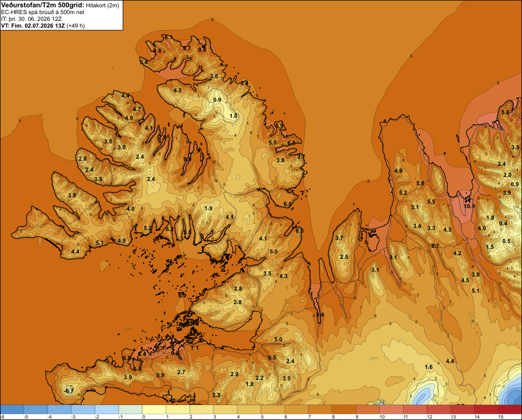Click the 'Hitakort (2m)' label

pyautogui.click(x=102, y=5)
